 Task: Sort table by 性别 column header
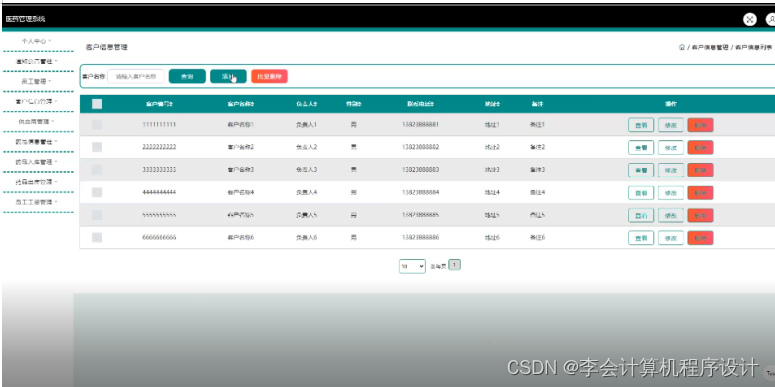[x=353, y=104]
